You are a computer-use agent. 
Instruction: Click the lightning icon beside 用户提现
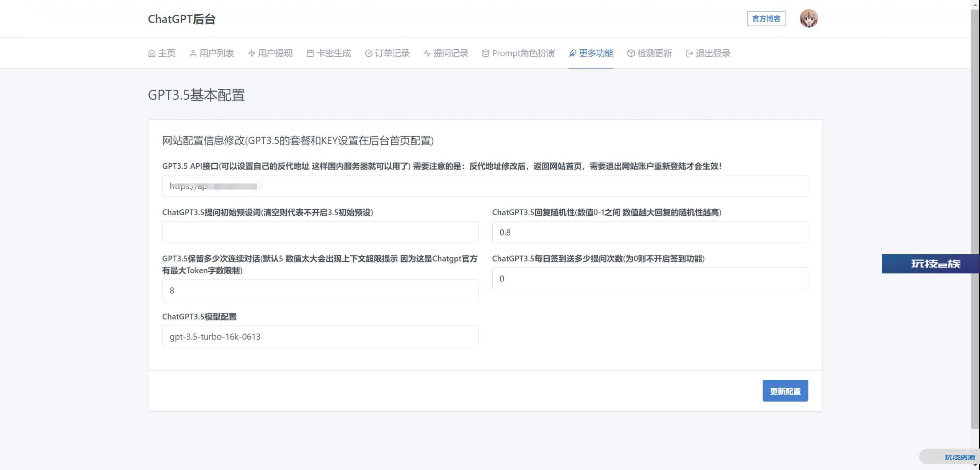pos(252,53)
